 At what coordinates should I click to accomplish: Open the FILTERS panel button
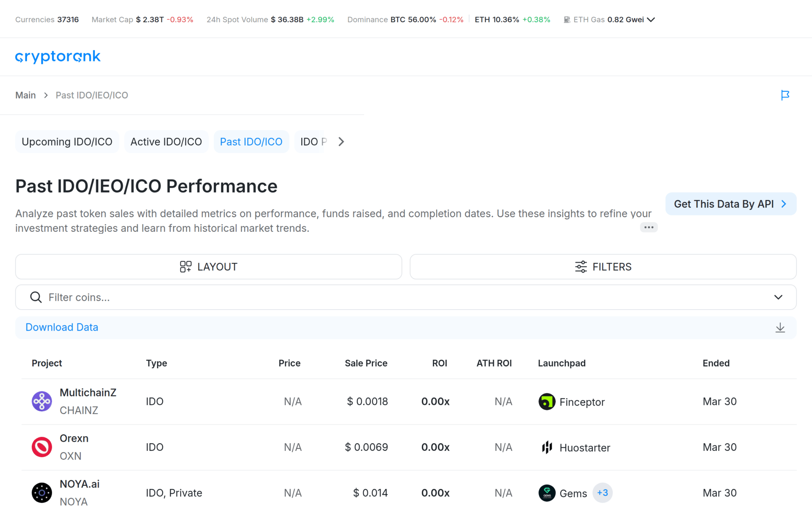603,267
